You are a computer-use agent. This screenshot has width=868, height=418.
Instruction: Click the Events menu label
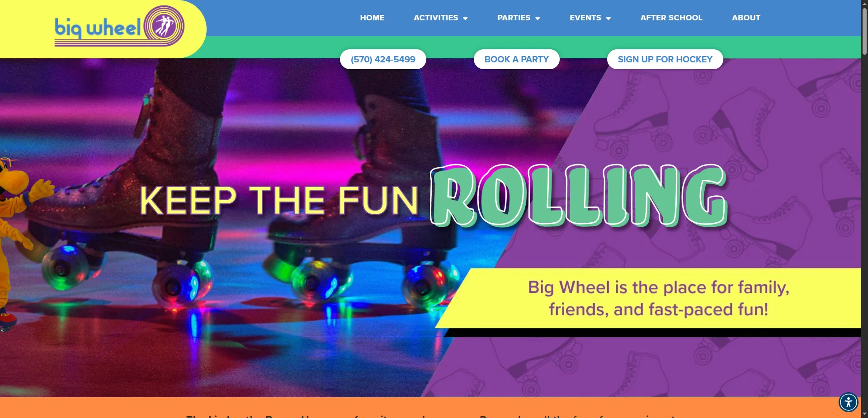click(x=585, y=18)
